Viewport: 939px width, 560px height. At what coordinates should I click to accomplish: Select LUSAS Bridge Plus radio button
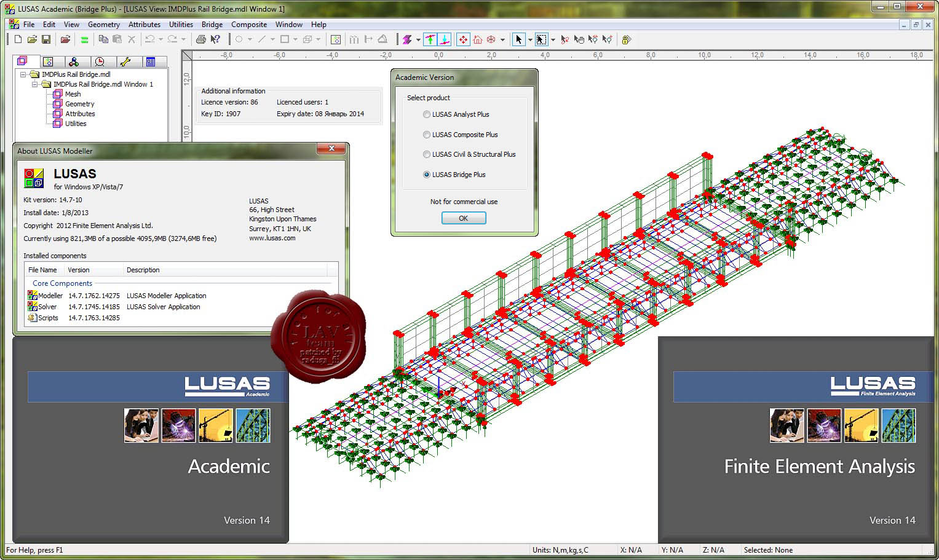click(427, 175)
